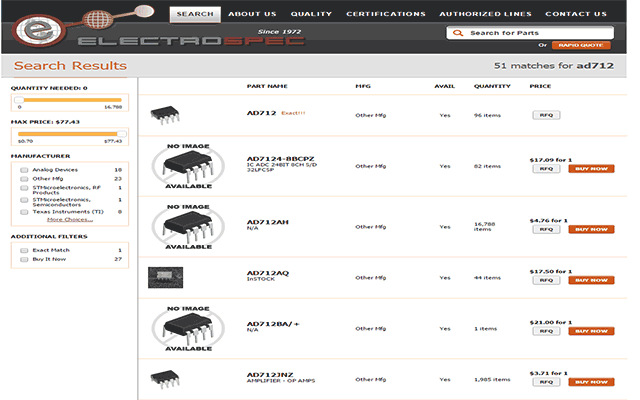Open the QUALITY menu item

click(311, 14)
